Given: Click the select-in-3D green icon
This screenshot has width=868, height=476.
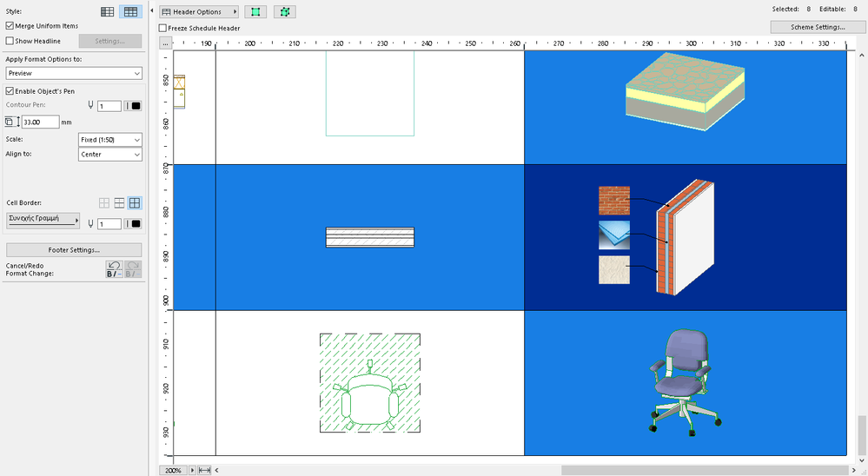Looking at the screenshot, I should (284, 12).
